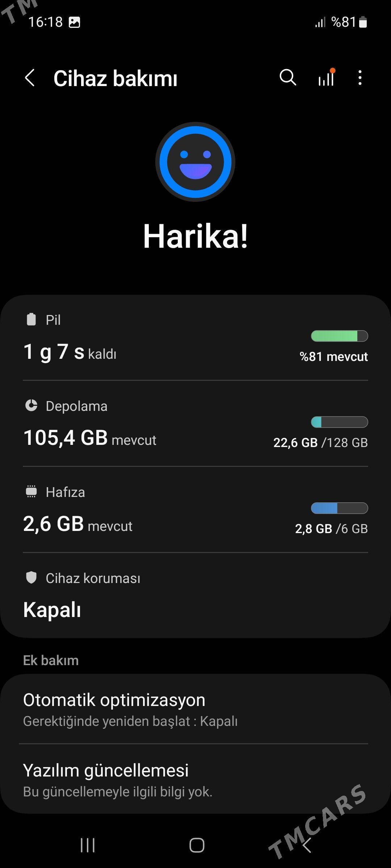
Task: Tap the 105,4 GB mevcut storage text
Action: click(x=90, y=438)
